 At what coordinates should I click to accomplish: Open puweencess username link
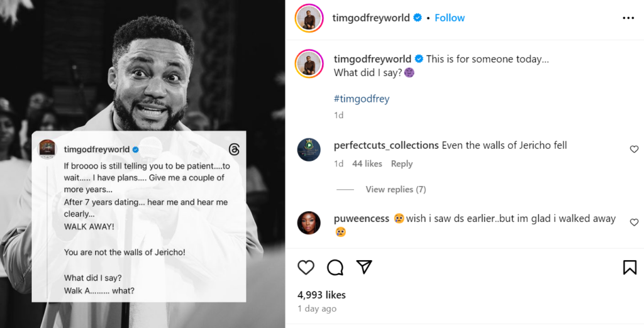pyautogui.click(x=362, y=219)
